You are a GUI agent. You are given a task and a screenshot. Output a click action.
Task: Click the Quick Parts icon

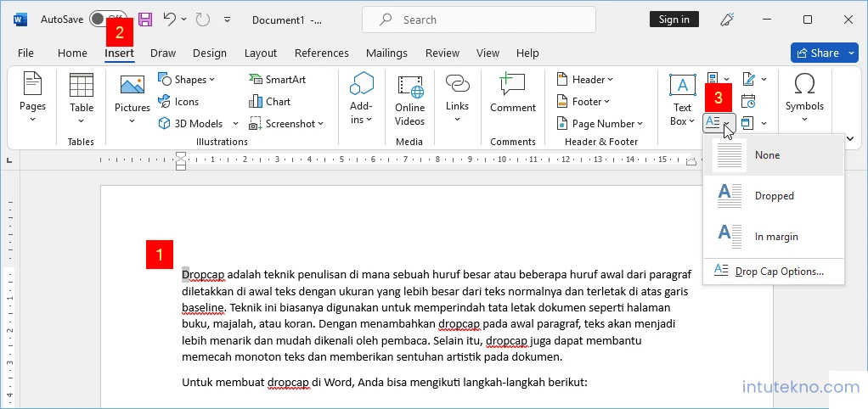pos(713,80)
